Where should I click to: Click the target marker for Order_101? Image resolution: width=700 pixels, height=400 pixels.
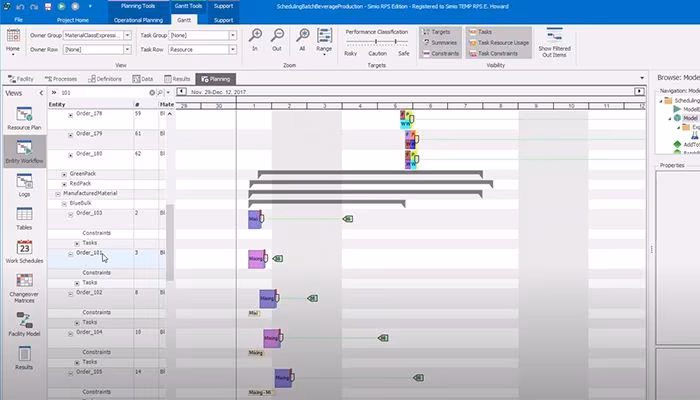tap(278, 258)
